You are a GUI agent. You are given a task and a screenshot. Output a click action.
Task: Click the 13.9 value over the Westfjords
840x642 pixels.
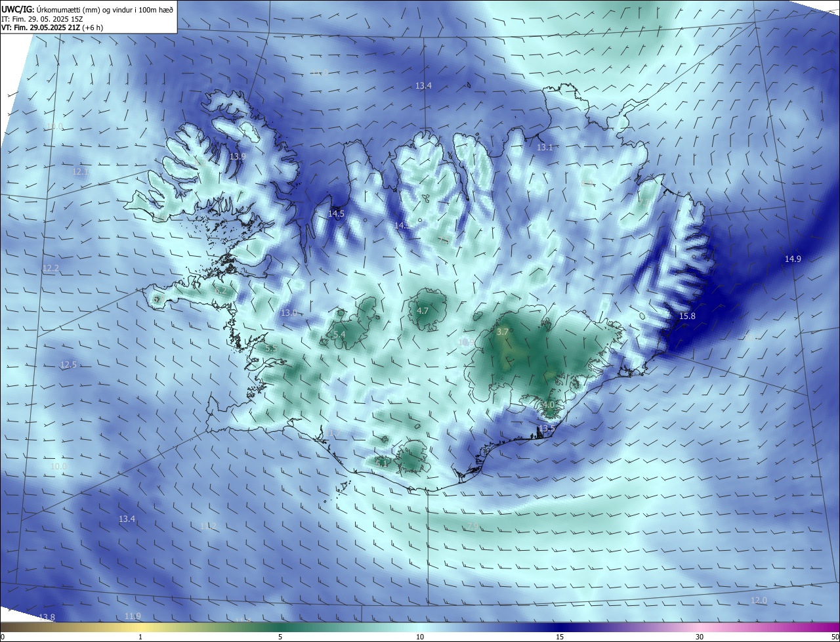238,156
